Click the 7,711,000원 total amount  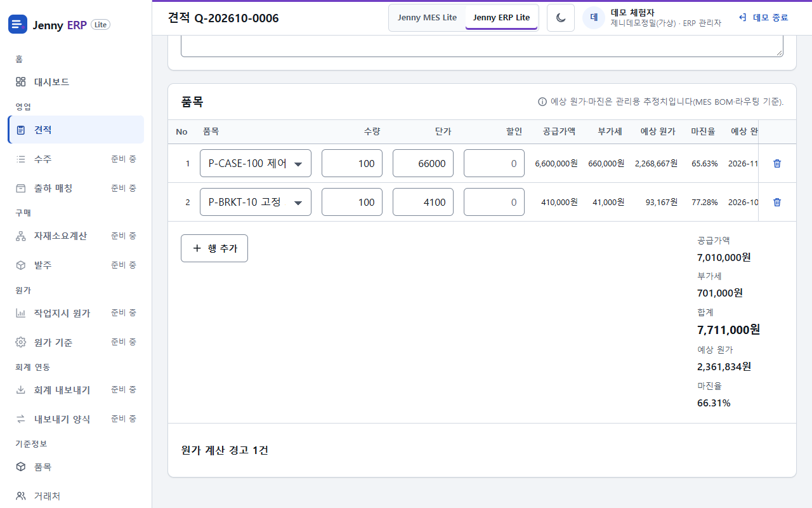(x=728, y=330)
